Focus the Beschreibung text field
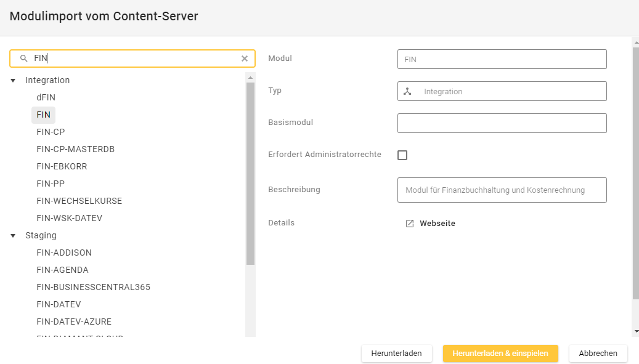This screenshot has height=364, width=639. 502,190
